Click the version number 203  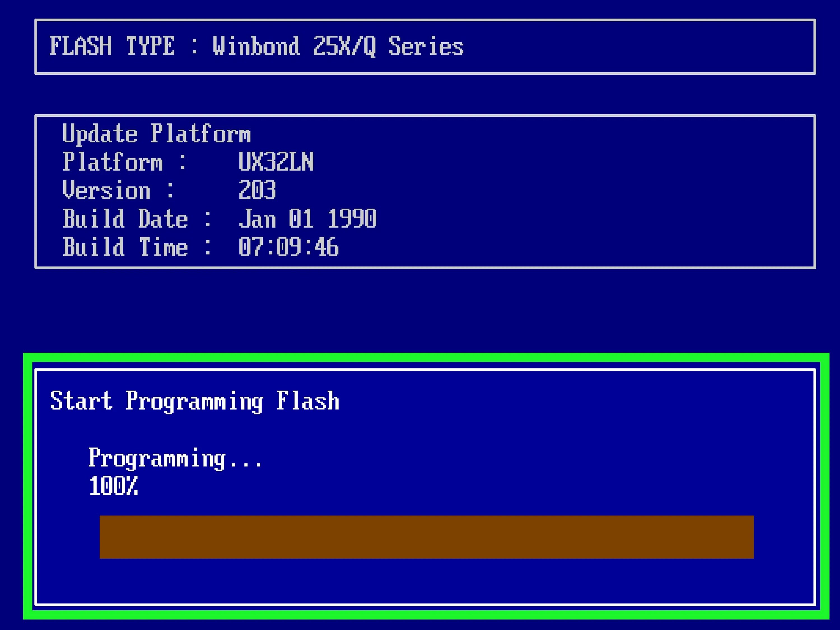tap(257, 190)
